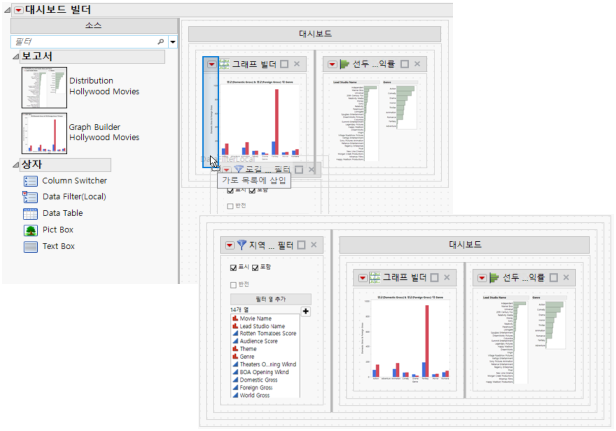Select the Text Box icon
The height and width of the screenshot is (431, 616).
pyautogui.click(x=31, y=247)
